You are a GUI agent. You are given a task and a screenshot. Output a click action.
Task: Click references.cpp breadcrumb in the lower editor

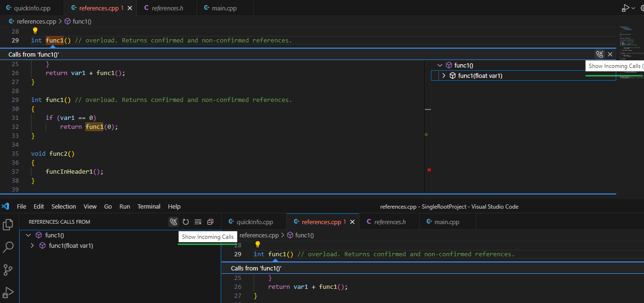click(259, 235)
